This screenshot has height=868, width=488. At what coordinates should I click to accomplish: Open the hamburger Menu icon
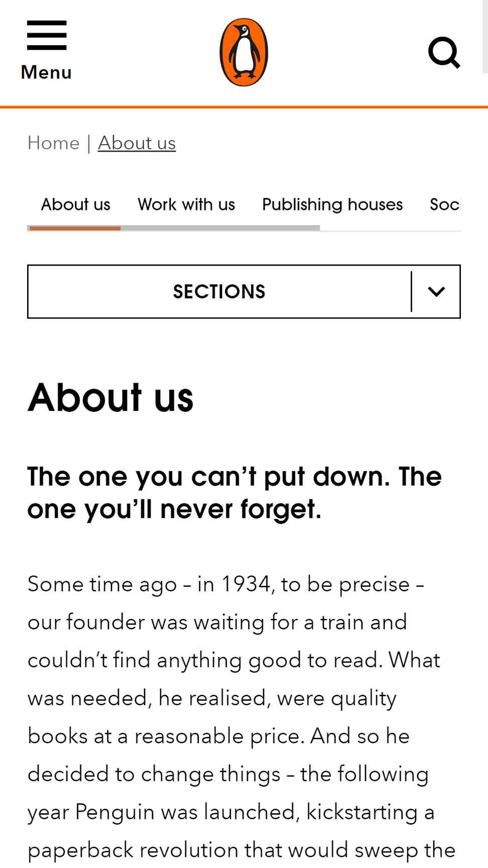point(47,35)
